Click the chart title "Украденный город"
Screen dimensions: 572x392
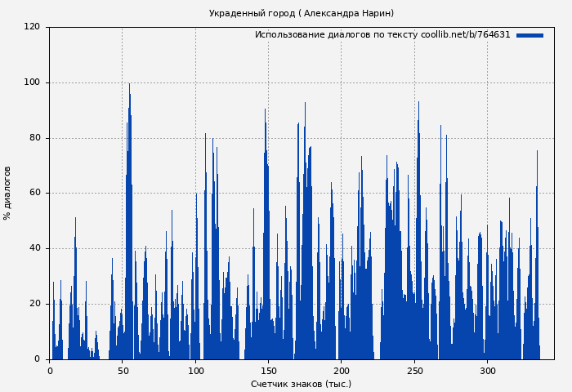[301, 13]
